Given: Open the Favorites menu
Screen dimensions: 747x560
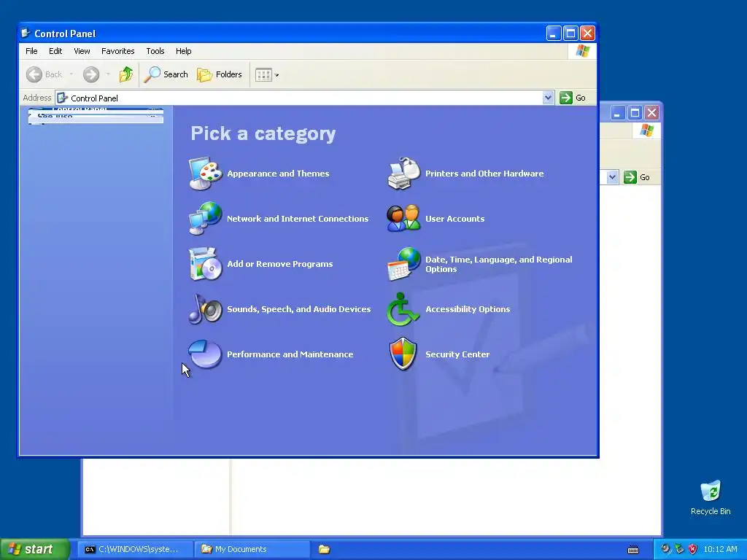Looking at the screenshot, I should point(117,51).
